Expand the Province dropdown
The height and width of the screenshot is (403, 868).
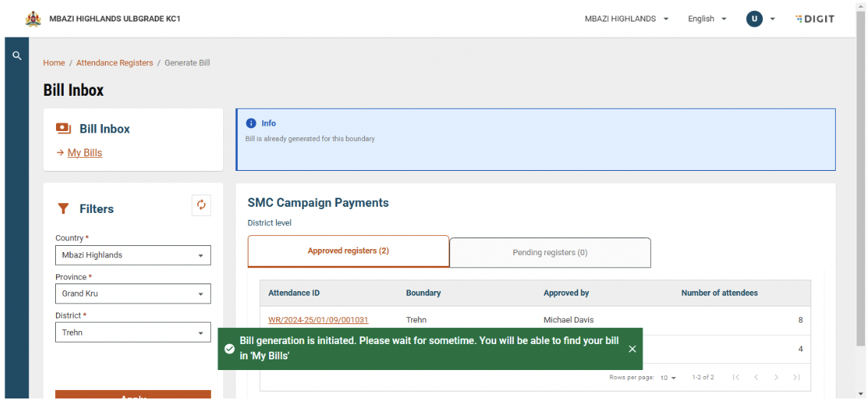tap(133, 293)
